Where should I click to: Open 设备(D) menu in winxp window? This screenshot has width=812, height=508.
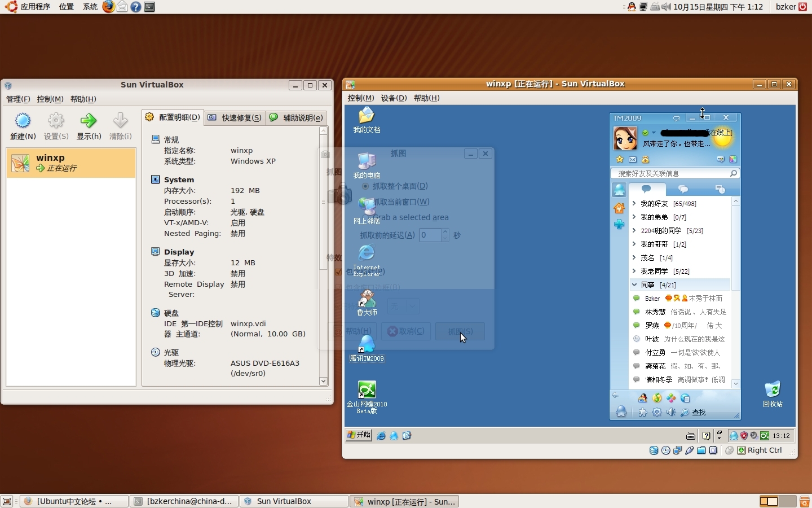coord(394,98)
